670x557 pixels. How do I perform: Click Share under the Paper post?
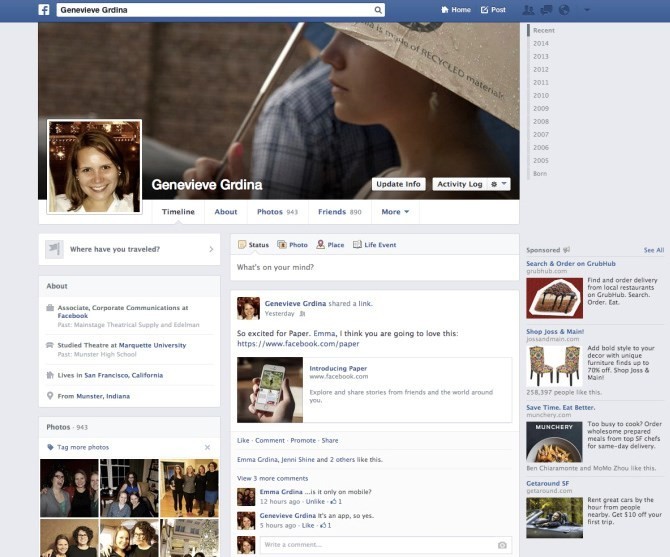[x=329, y=440]
